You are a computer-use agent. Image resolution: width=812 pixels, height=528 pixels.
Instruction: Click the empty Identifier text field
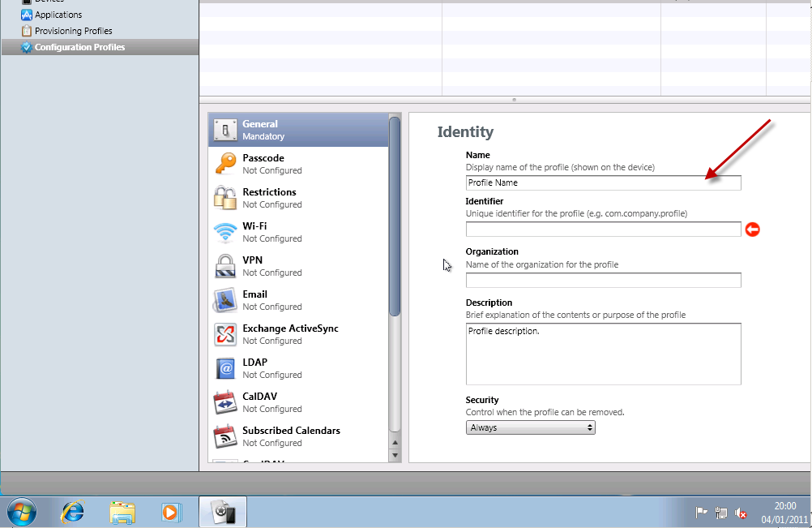point(603,230)
